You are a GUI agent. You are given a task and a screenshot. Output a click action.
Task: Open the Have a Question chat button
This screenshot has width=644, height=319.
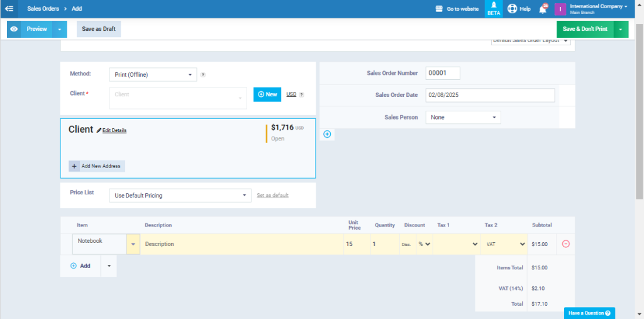589,313
